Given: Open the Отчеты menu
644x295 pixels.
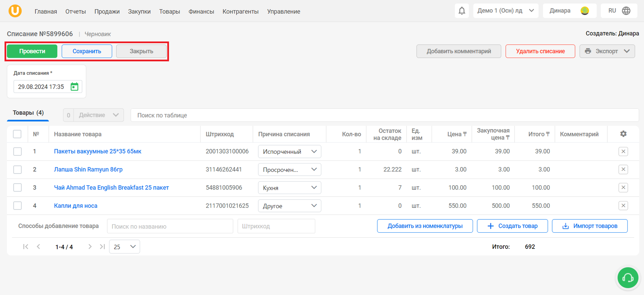Looking at the screenshot, I should [76, 12].
